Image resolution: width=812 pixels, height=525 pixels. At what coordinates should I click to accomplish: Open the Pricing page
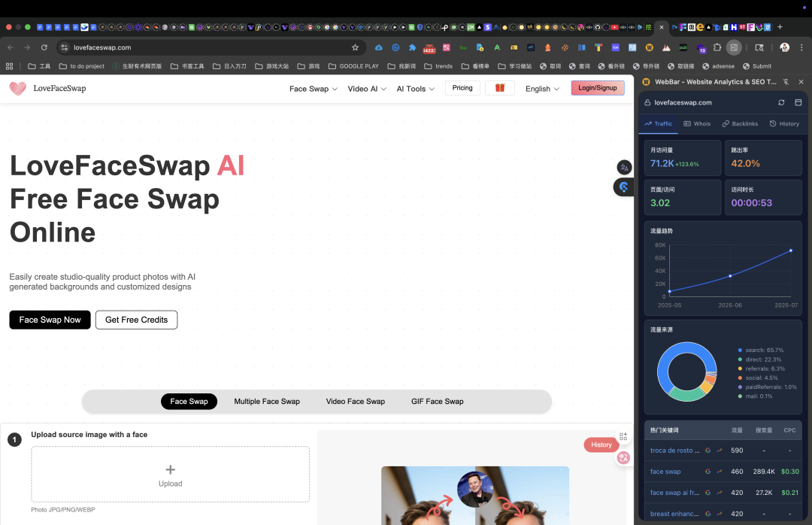[x=462, y=88]
